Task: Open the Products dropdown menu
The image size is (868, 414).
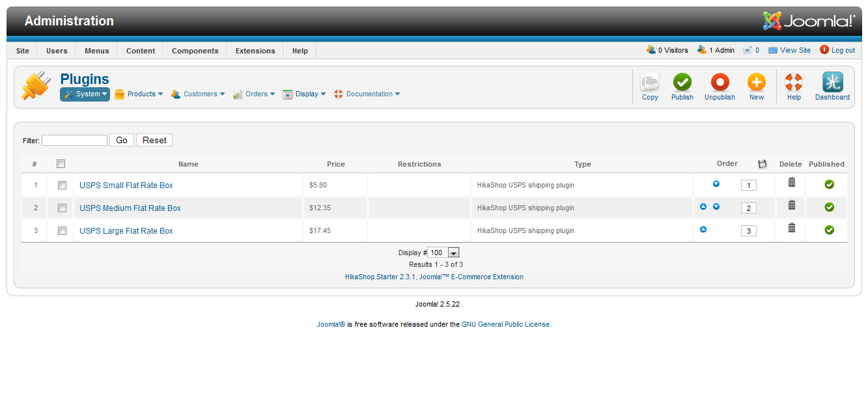Action: point(139,94)
